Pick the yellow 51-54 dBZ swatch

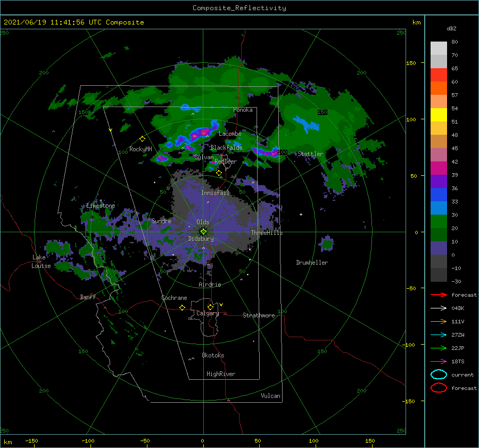(x=439, y=115)
